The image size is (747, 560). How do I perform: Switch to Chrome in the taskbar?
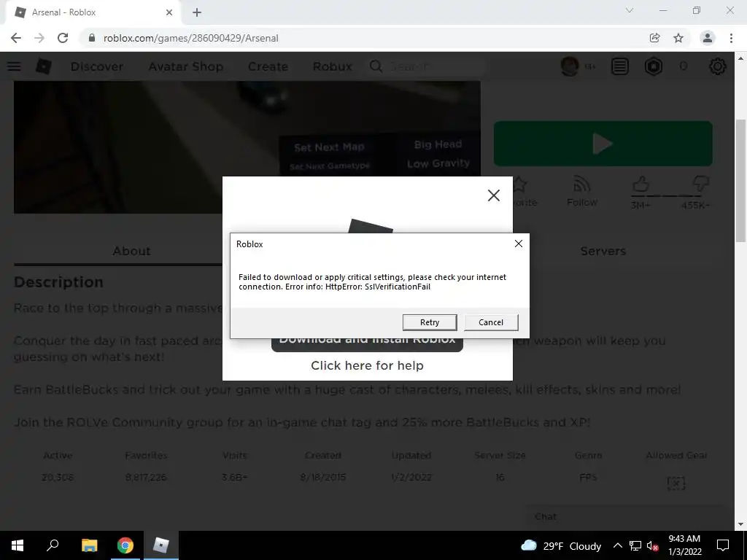(125, 545)
